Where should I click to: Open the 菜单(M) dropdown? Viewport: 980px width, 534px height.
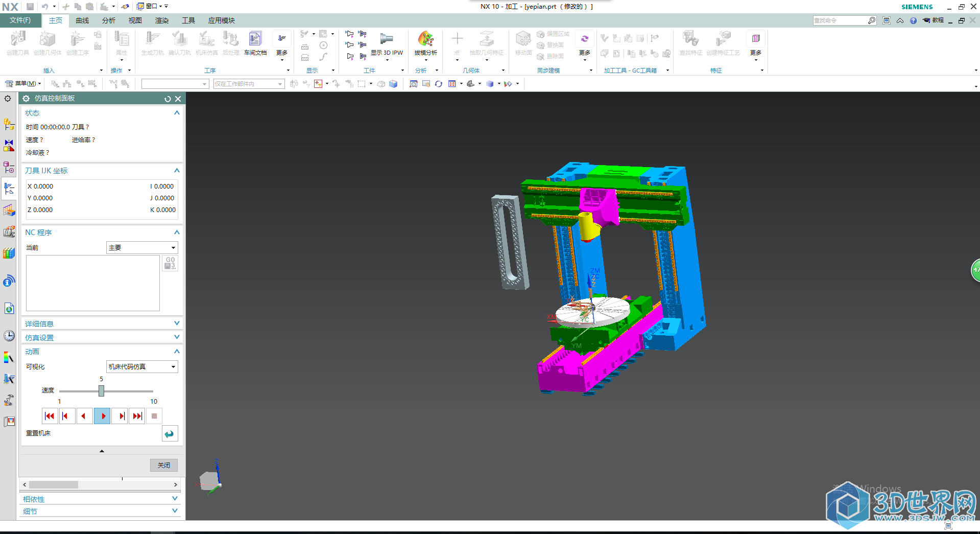pyautogui.click(x=23, y=83)
